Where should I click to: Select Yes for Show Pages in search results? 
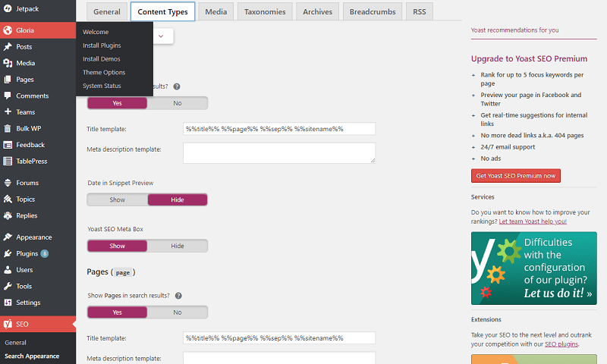pos(117,312)
